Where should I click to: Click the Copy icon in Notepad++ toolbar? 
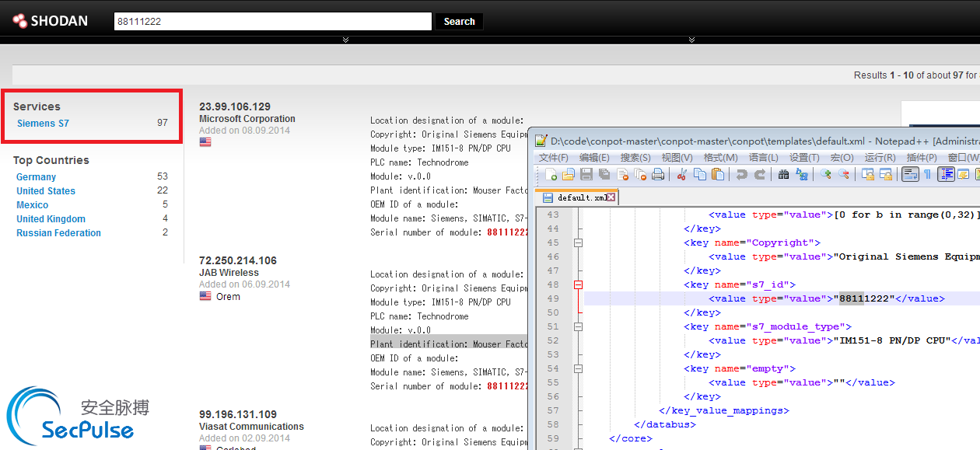tap(700, 175)
